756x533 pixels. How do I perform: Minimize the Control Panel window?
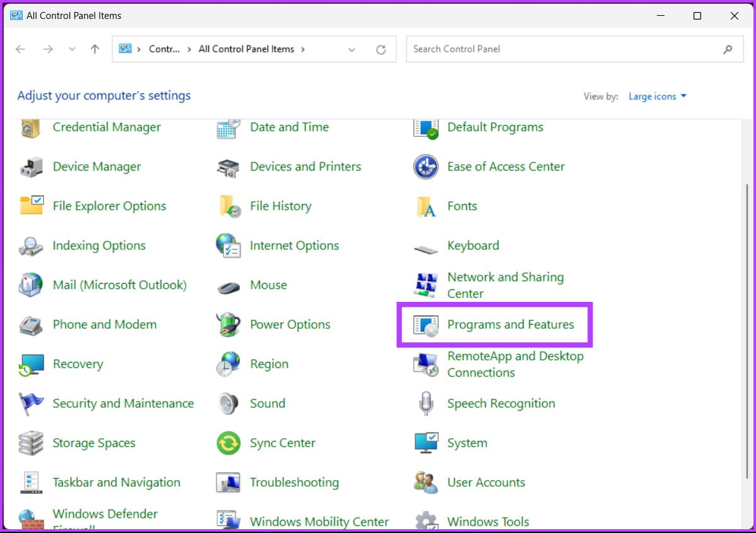tap(661, 16)
